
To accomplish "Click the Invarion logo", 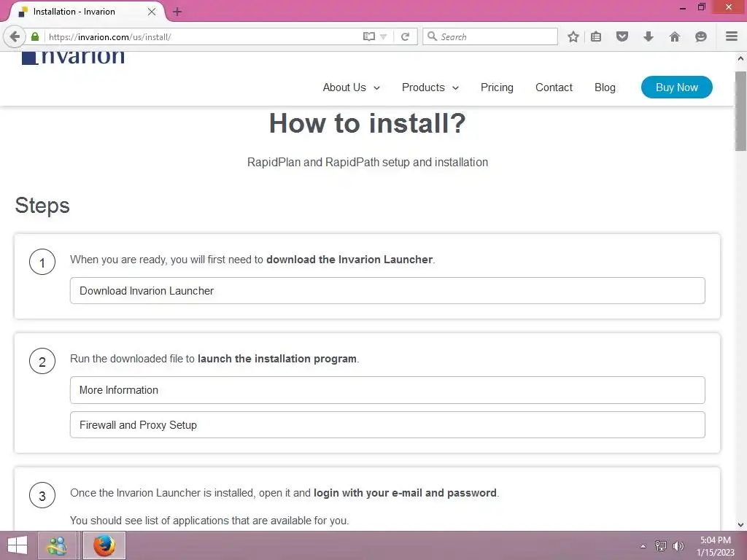I will click(73, 56).
